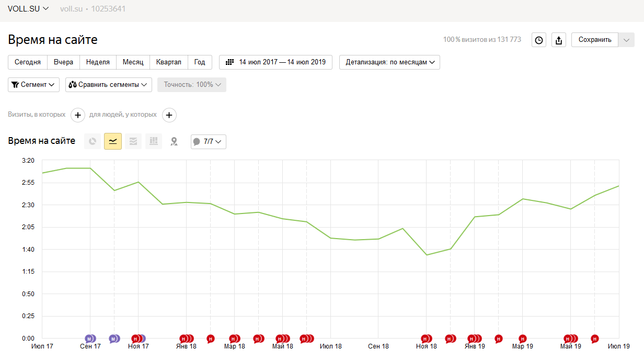Click red annotation marker at Янв 18
Image resolution: width=644 pixels, height=360 pixels.
[183, 339]
